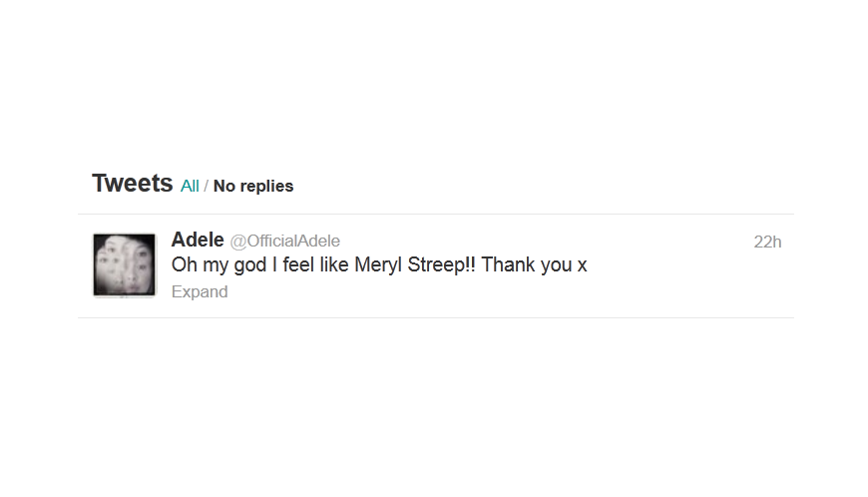Click the word god in the tweet
Viewport: 868px width, 497px height.
coord(249,265)
